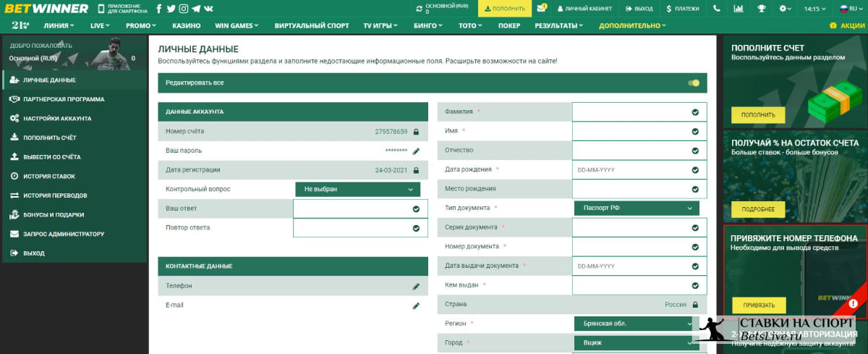Click the Twitter icon in header
The width and height of the screenshot is (868, 354).
click(171, 9)
